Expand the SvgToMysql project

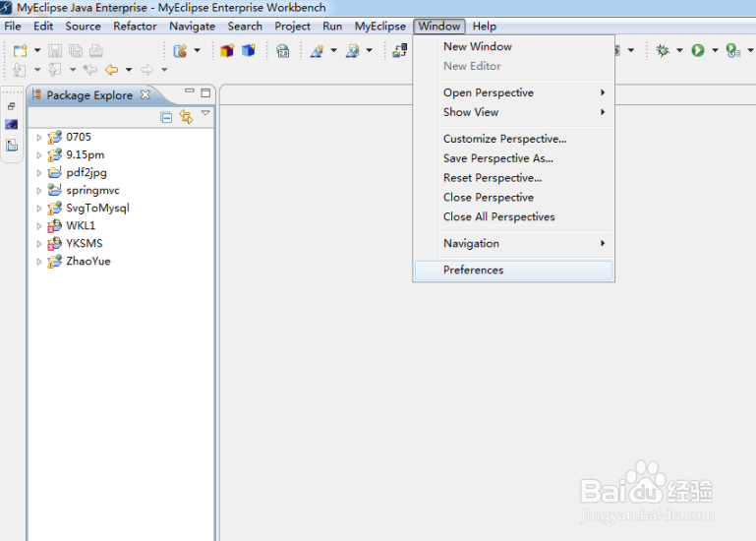(x=39, y=209)
